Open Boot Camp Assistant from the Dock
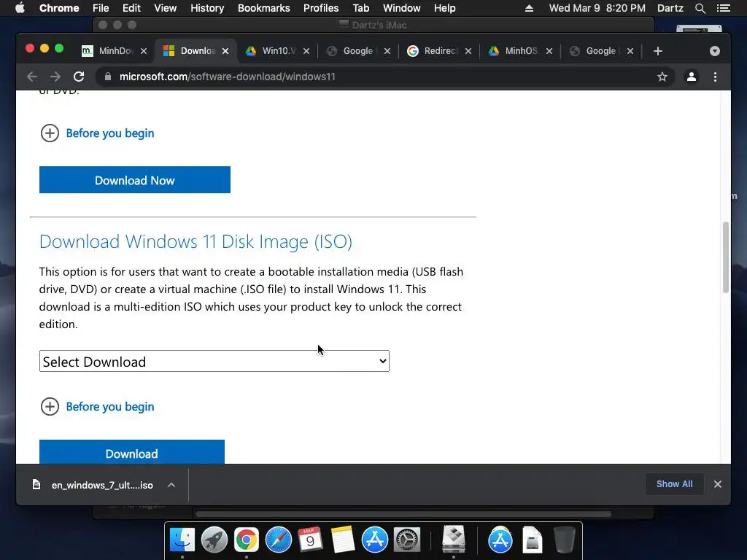The height and width of the screenshot is (560, 747). pyautogui.click(x=454, y=539)
